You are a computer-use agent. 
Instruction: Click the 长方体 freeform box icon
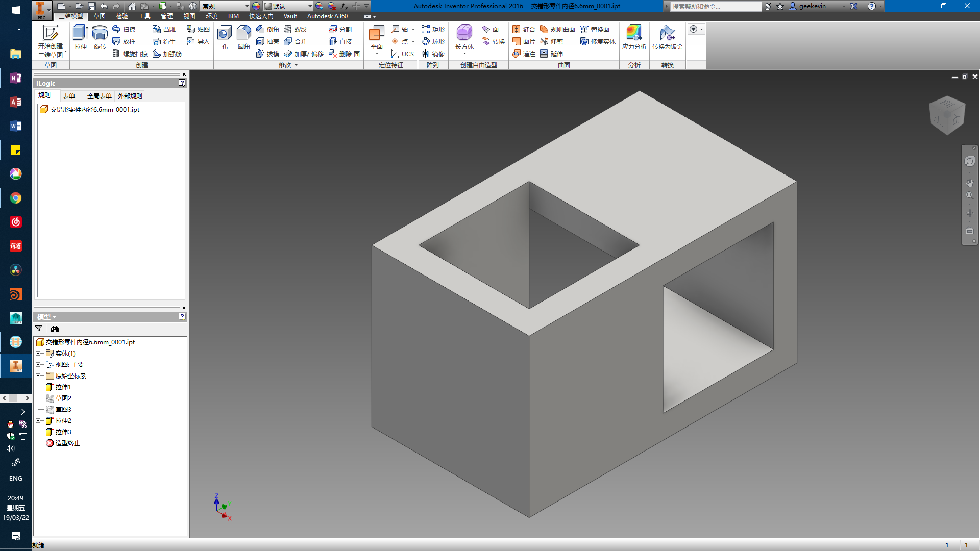[464, 34]
